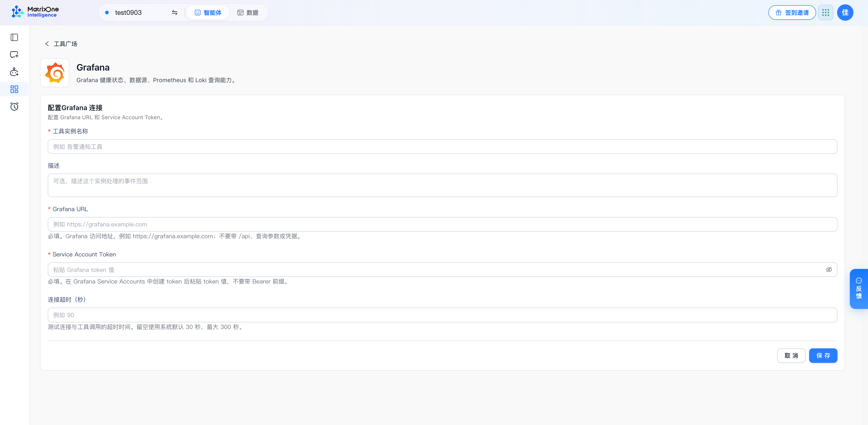Image resolution: width=868 pixels, height=425 pixels.
Task: Click the Grafana logo thumbnail
Action: tap(55, 73)
